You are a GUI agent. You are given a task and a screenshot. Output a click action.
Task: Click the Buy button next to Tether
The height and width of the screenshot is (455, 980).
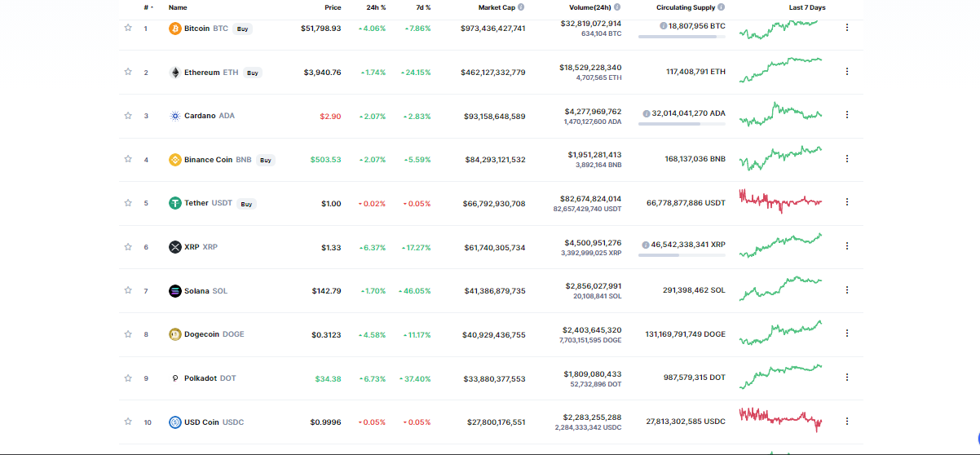(247, 204)
